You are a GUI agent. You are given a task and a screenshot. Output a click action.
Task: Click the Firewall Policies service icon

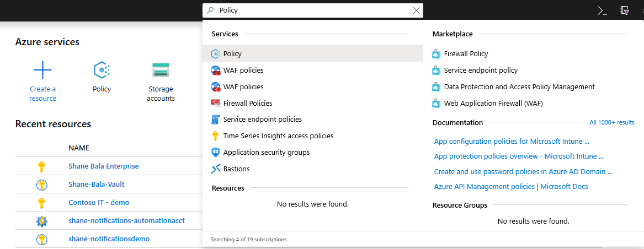click(215, 103)
